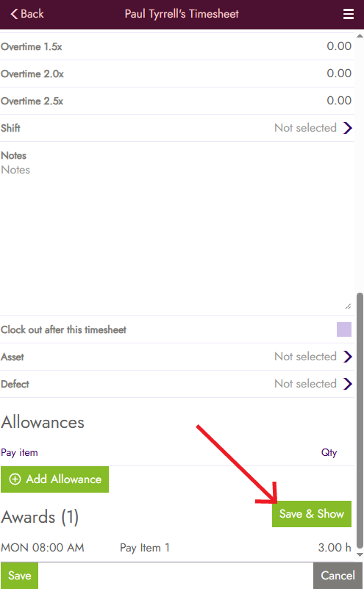This screenshot has height=589, width=364.
Task: Click the Defect chevron arrow icon
Action: click(348, 384)
